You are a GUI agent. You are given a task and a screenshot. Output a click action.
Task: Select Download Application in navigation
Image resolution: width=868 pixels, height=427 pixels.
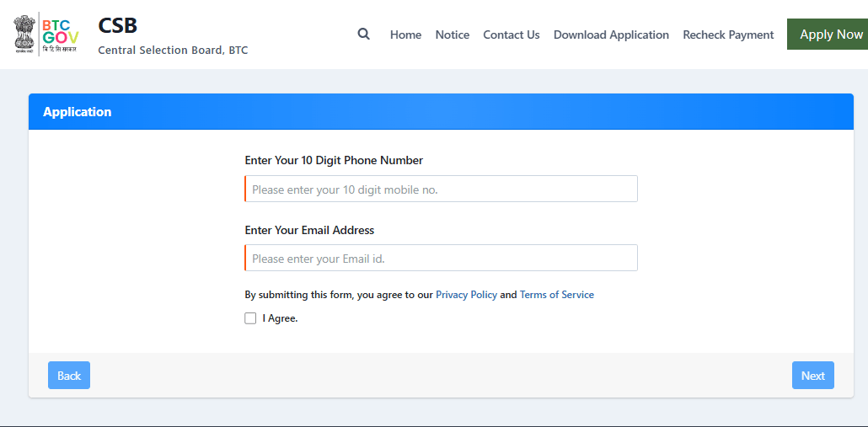click(x=611, y=35)
